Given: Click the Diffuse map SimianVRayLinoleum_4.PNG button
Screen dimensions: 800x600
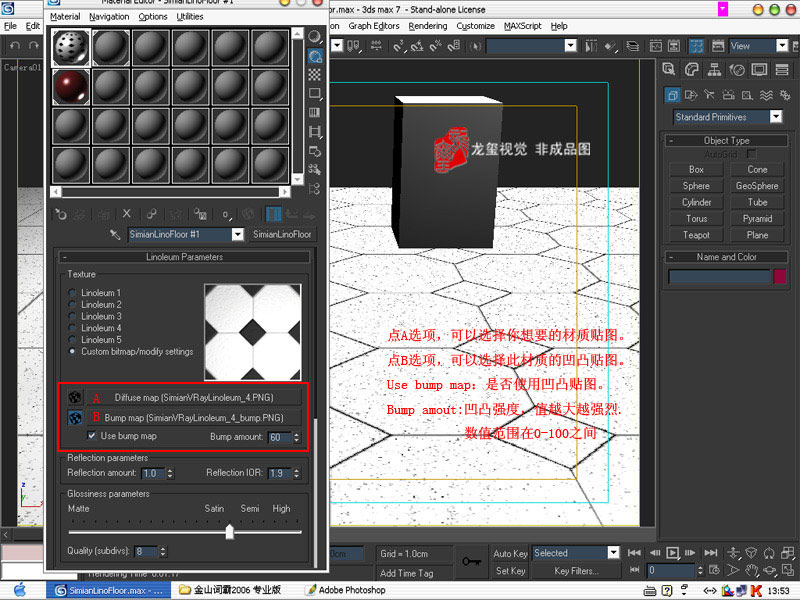Looking at the screenshot, I should [x=194, y=397].
